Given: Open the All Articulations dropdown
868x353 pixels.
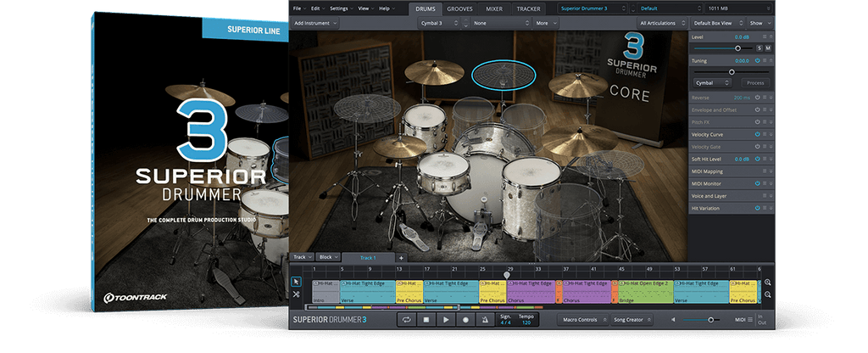Looking at the screenshot, I should (661, 23).
